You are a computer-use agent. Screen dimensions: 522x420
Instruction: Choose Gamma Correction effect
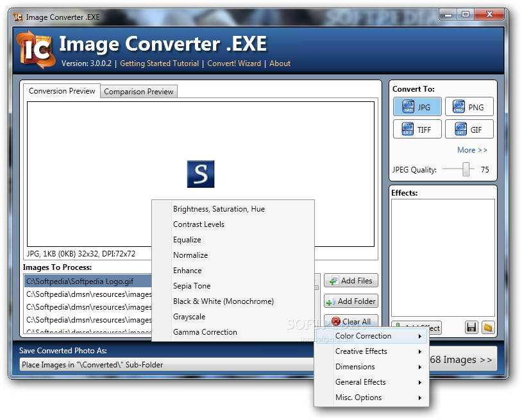click(233, 332)
